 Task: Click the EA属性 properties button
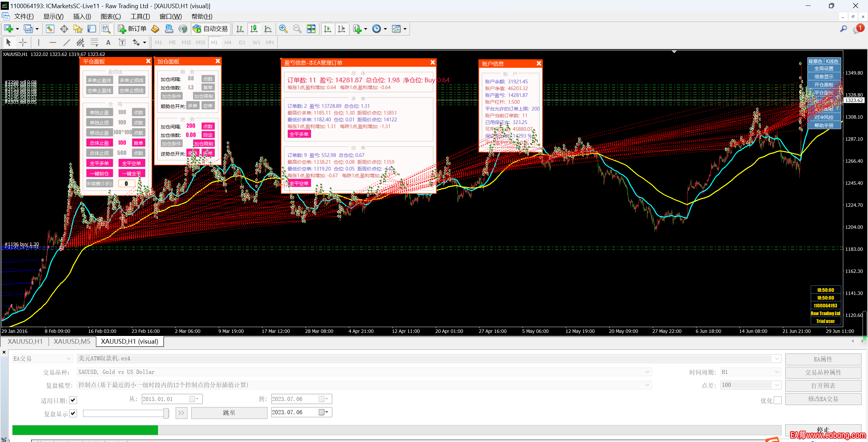(x=823, y=359)
